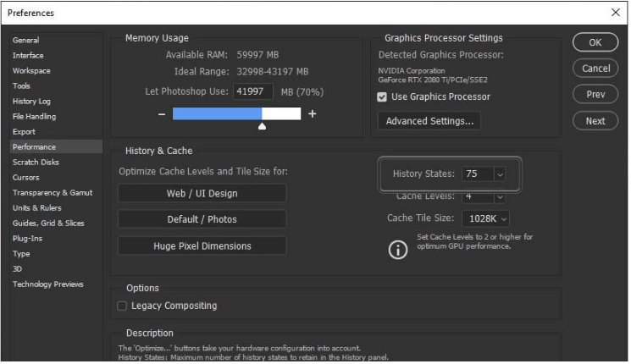
Task: Click the Let Photoshop Use memory field
Action: [254, 92]
